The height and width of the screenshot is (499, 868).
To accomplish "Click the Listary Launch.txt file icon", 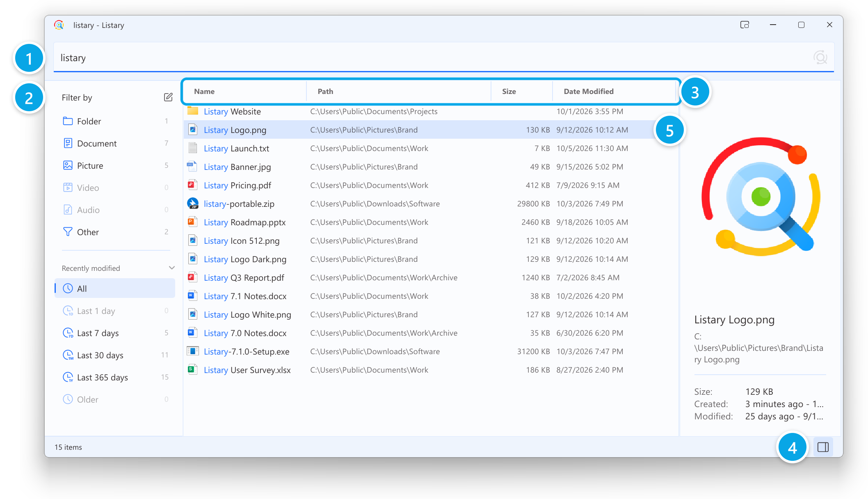I will tap(192, 148).
